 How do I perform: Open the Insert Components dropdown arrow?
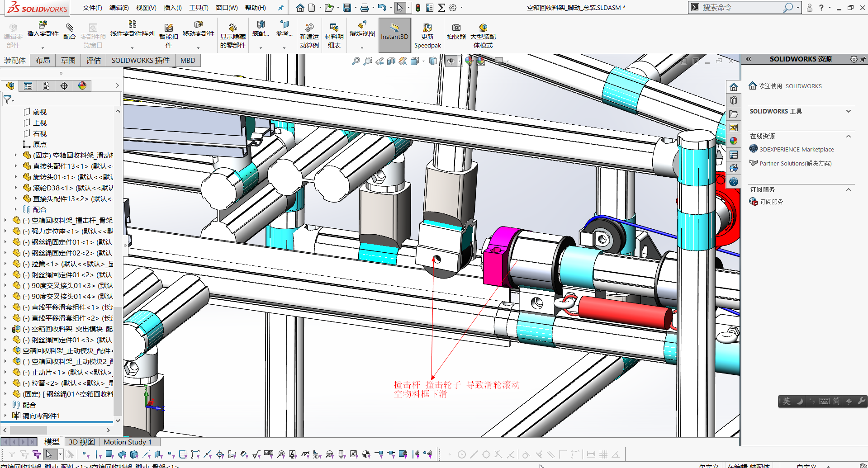pyautogui.click(x=43, y=47)
